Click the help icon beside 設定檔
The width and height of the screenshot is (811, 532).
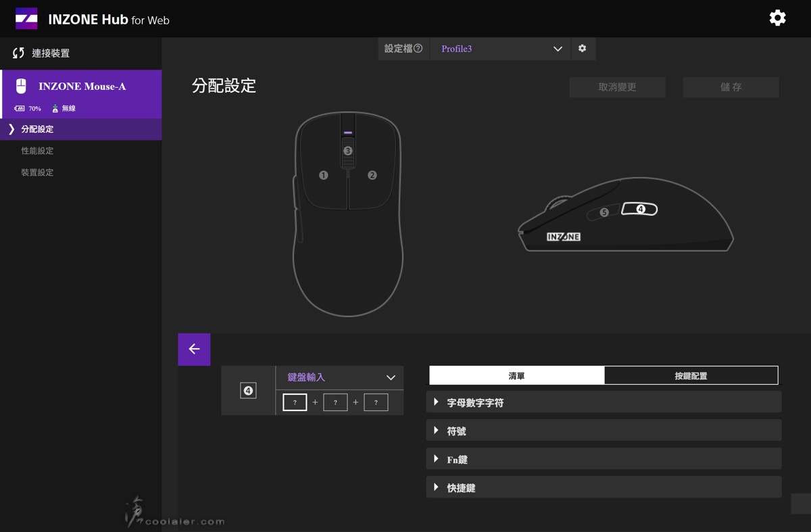[x=418, y=49]
